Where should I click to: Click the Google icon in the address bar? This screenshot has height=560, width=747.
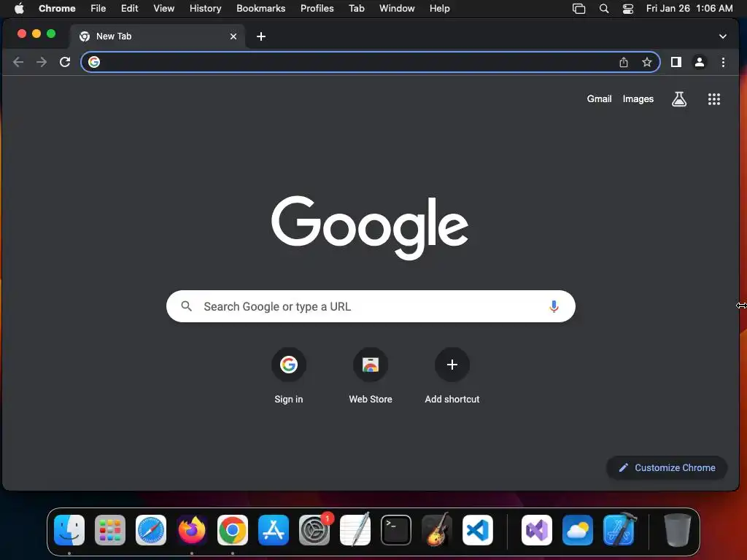point(94,62)
